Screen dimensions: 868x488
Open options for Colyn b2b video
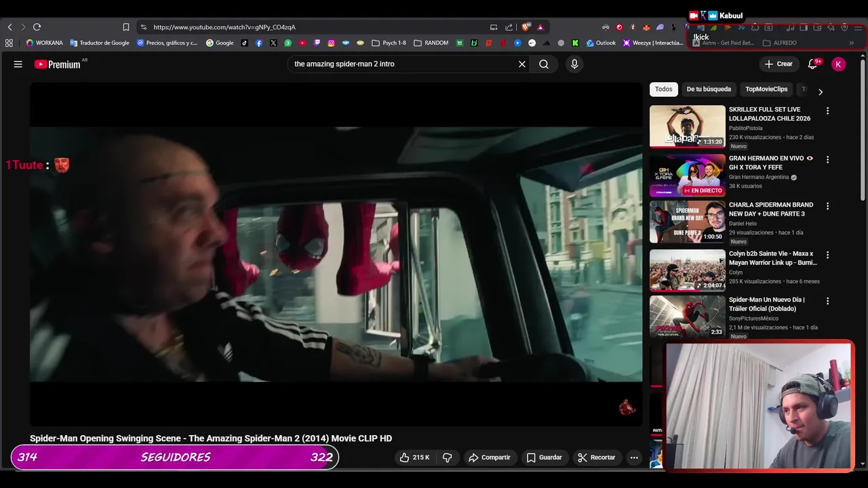[x=827, y=255]
